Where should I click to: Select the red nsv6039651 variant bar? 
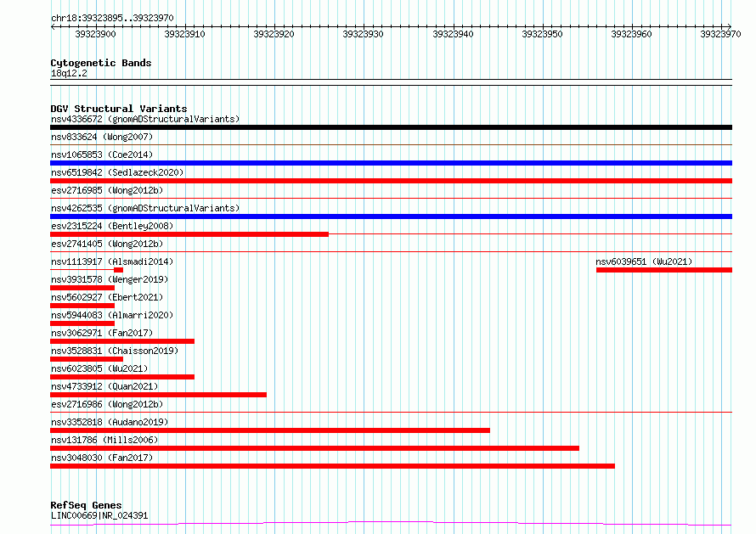pyautogui.click(x=664, y=270)
